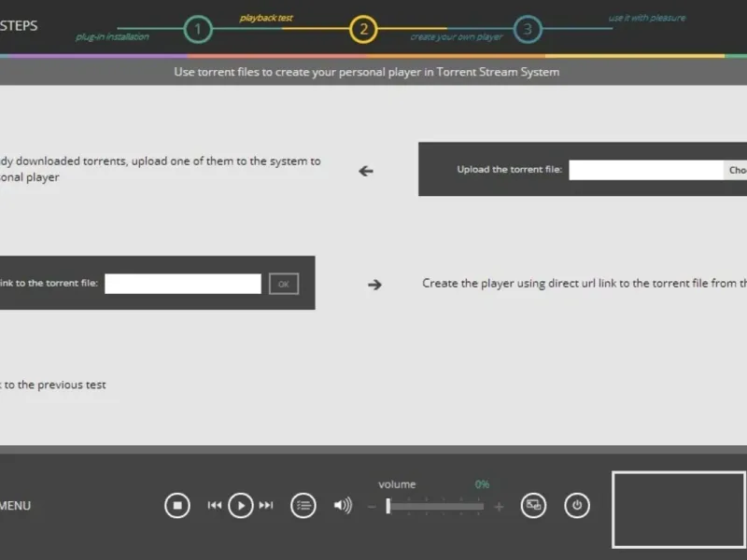This screenshot has width=747, height=560.
Task: Click the 0% volume value
Action: tap(482, 484)
